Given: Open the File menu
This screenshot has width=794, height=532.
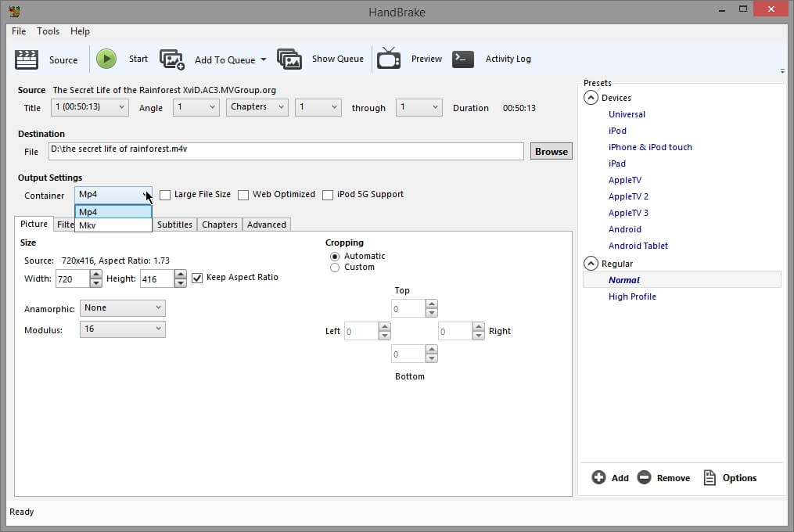Looking at the screenshot, I should pyautogui.click(x=19, y=31).
